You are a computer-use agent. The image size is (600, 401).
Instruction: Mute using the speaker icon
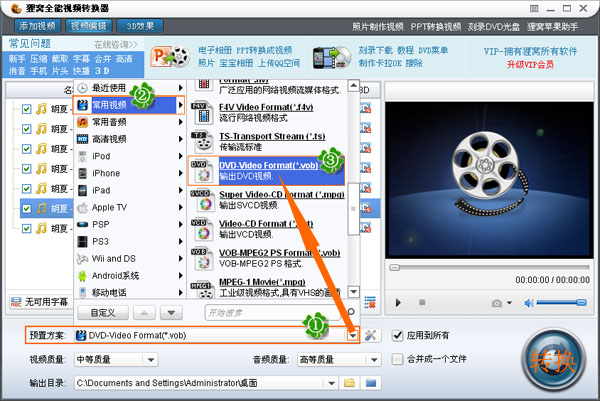coord(529,303)
